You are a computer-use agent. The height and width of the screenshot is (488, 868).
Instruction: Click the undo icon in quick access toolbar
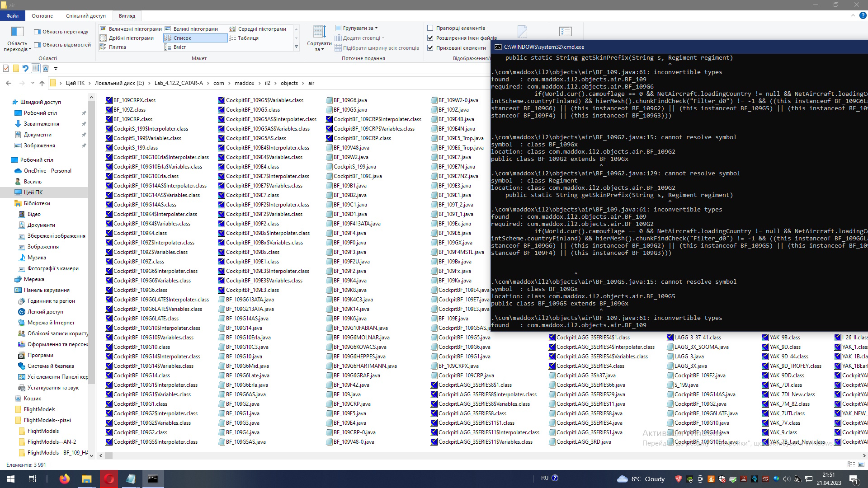(x=25, y=69)
